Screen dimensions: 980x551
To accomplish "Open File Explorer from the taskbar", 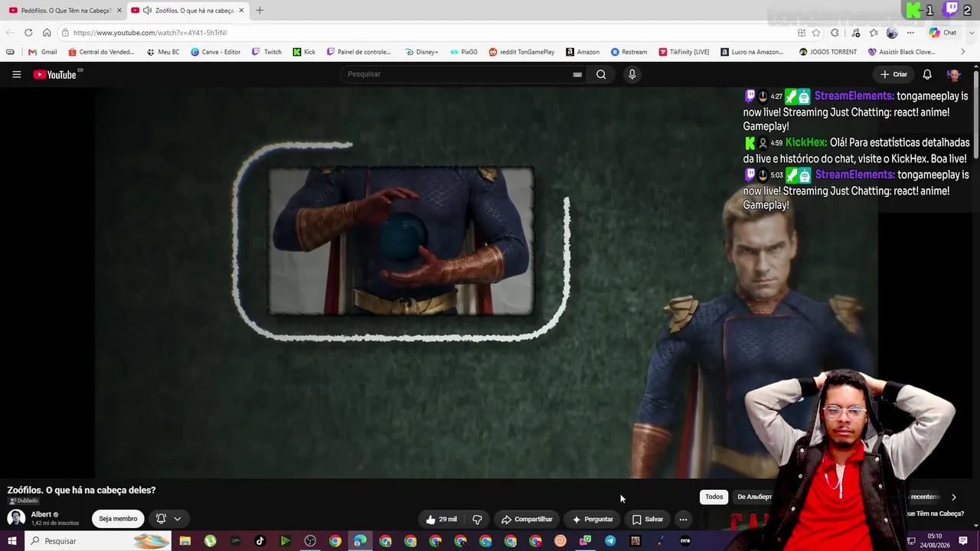I will [x=185, y=541].
